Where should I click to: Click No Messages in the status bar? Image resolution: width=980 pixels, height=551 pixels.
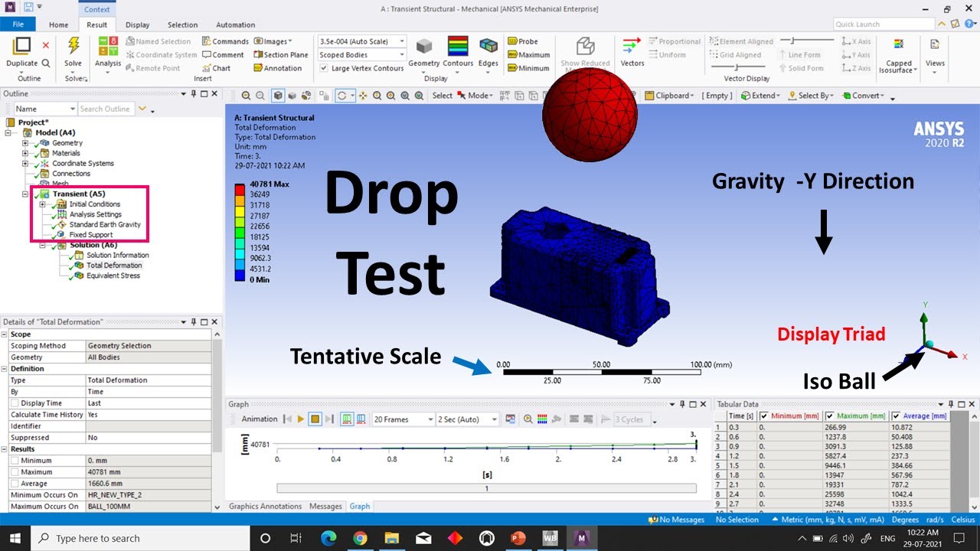676,520
